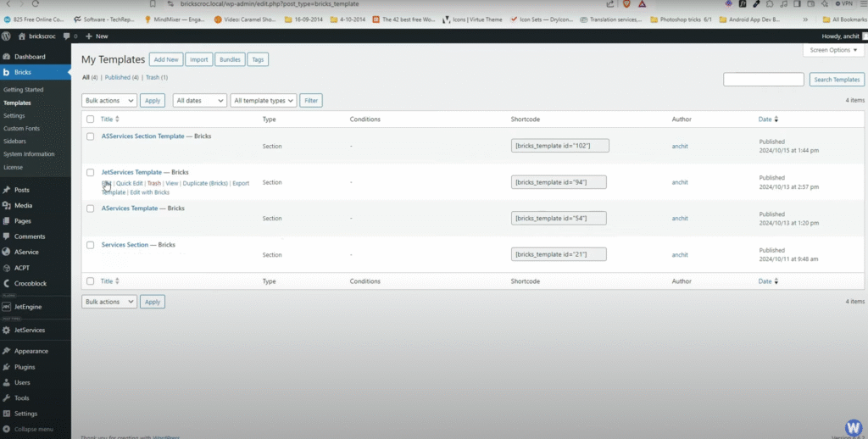The width and height of the screenshot is (868, 439).
Task: Click Quick Edit under JetServices Template
Action: click(130, 183)
